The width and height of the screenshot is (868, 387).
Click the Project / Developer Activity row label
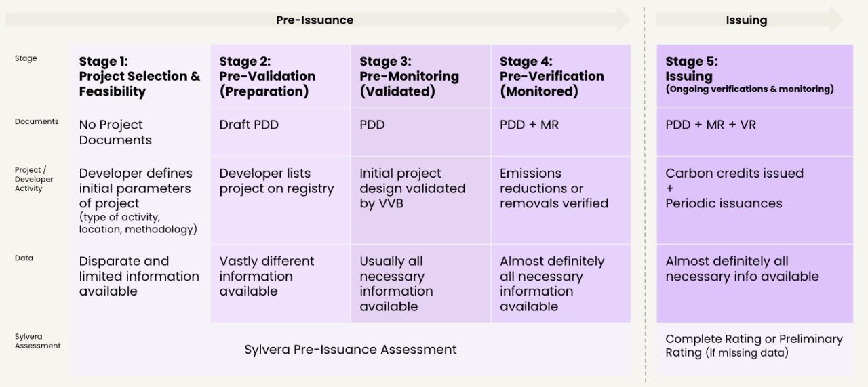tap(34, 179)
